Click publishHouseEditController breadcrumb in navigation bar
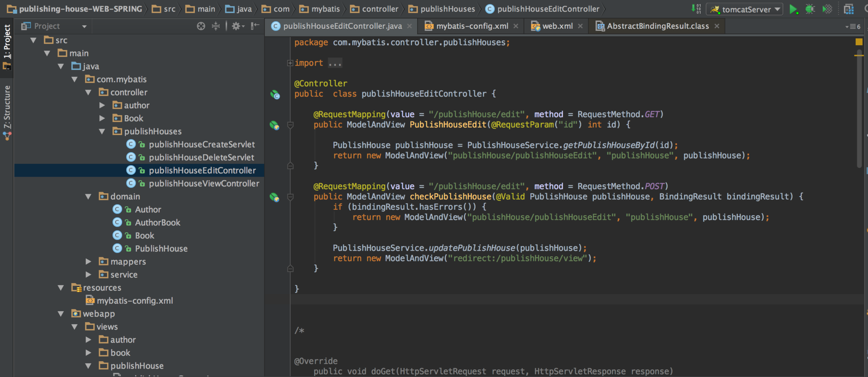868x377 pixels. [x=542, y=9]
